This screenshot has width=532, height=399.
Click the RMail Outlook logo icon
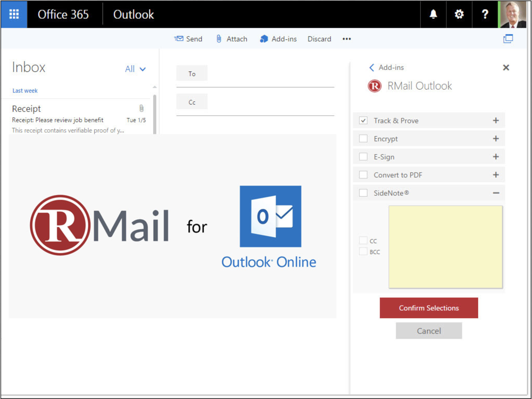point(375,86)
